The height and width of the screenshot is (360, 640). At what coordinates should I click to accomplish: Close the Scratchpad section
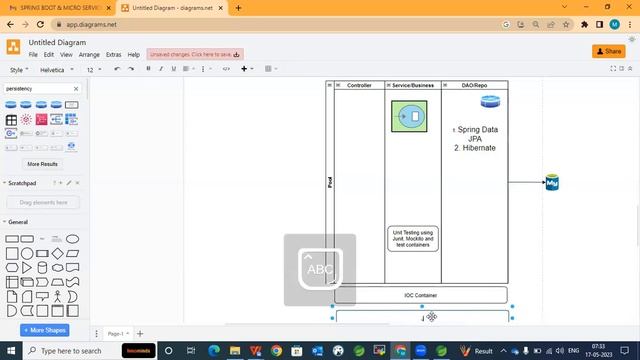[x=77, y=183]
